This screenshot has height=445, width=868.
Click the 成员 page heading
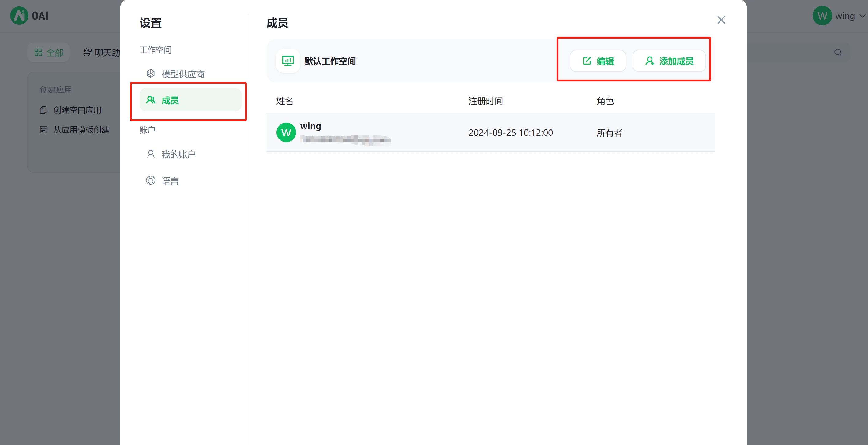[277, 23]
